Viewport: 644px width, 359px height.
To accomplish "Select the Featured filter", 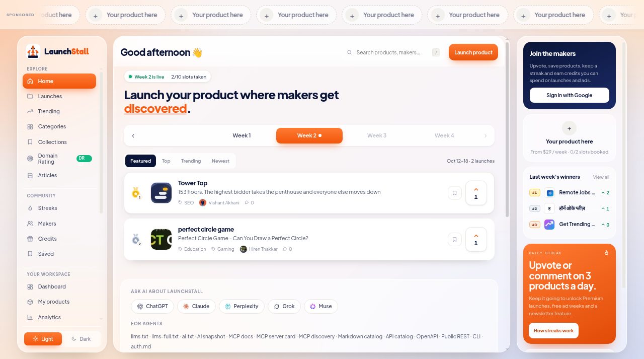I will [x=140, y=161].
